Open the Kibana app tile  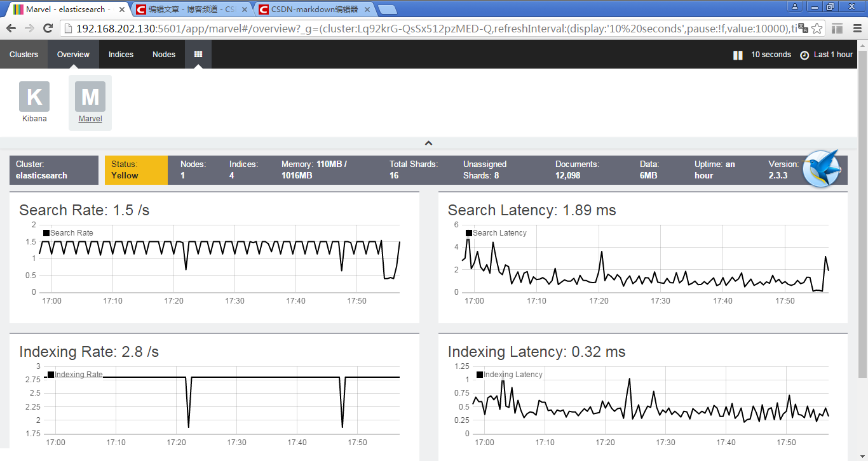pos(34,102)
